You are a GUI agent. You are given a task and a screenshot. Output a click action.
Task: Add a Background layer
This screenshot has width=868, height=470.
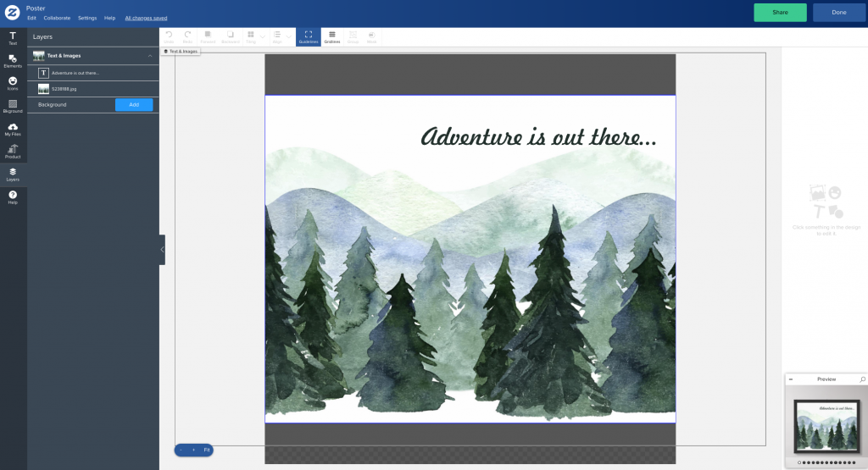134,105
